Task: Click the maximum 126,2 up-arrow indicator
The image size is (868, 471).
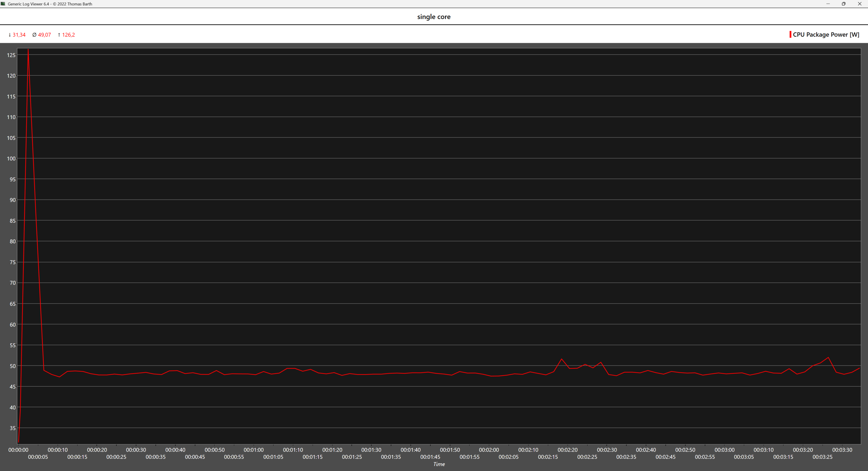Action: (x=59, y=35)
